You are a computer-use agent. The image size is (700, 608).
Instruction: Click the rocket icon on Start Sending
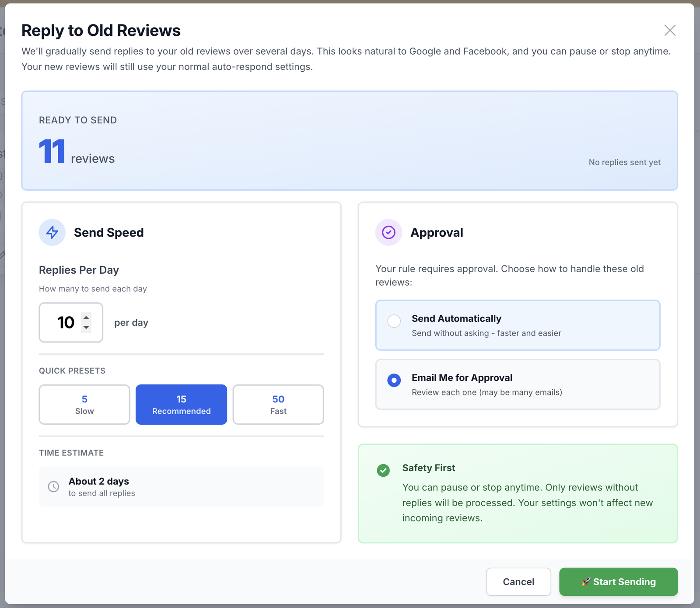coord(586,582)
